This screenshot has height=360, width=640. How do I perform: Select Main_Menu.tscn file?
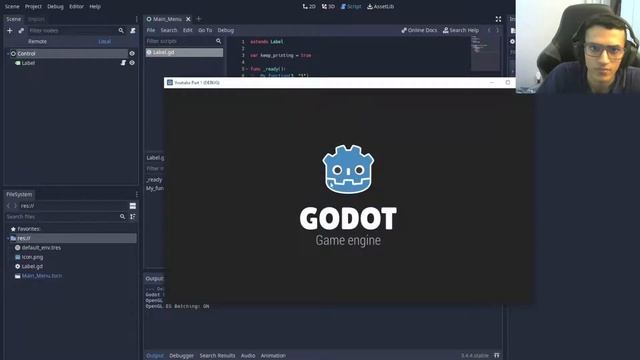tap(38, 276)
